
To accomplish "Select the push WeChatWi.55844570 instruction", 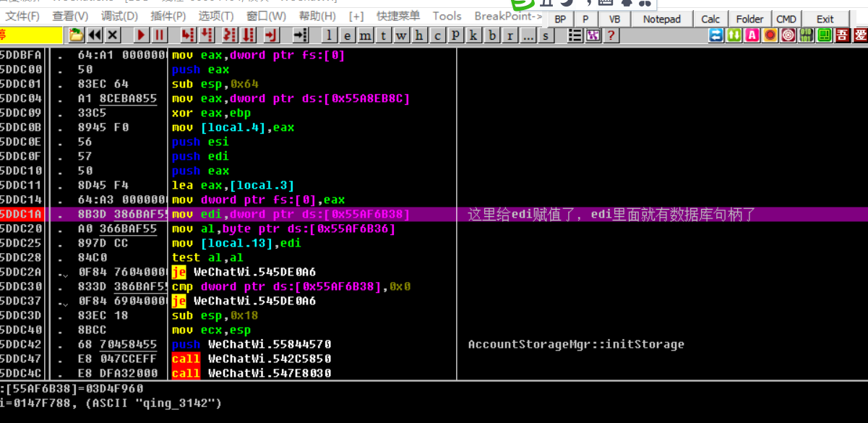I will click(252, 344).
